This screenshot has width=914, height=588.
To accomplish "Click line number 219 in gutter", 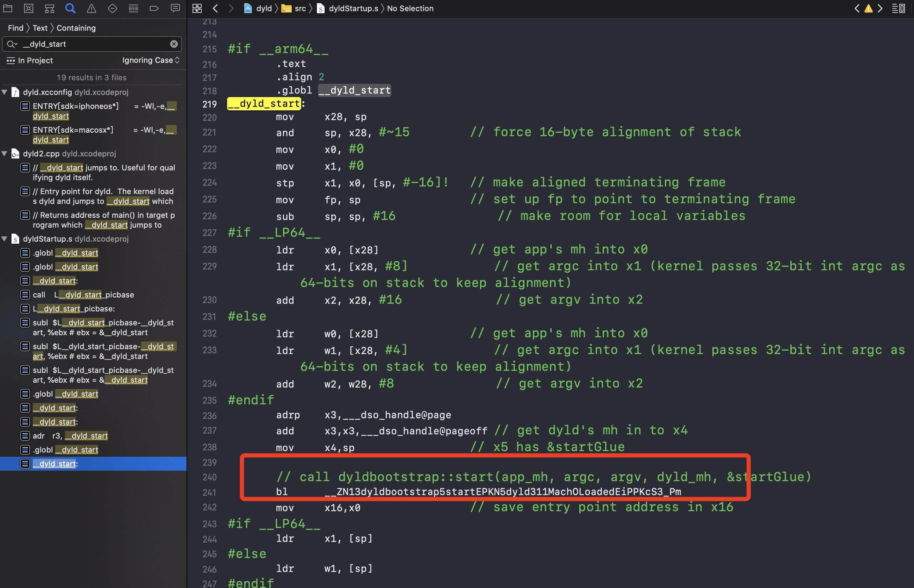I will [209, 104].
